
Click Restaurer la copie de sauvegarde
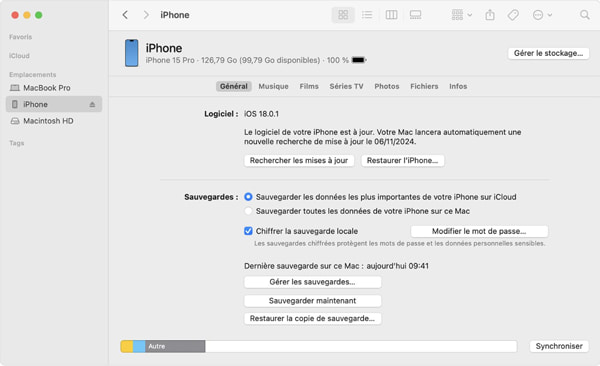pyautogui.click(x=312, y=319)
